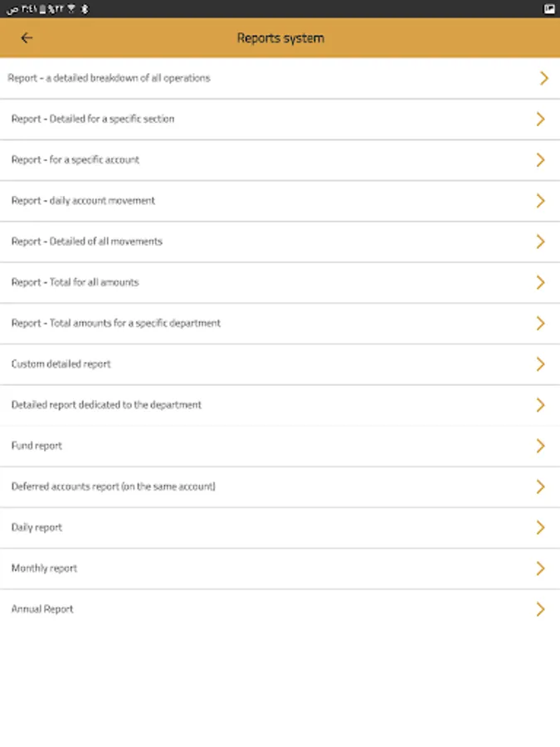Viewport: 560px width, 747px height.
Task: Click chevron beside detailed breakdown of all operations
Action: pyautogui.click(x=543, y=78)
